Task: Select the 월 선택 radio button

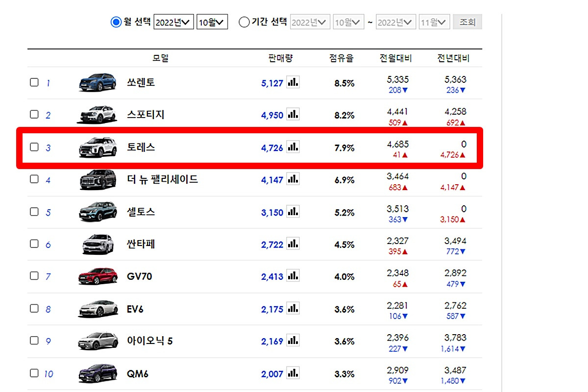Action: [116, 22]
